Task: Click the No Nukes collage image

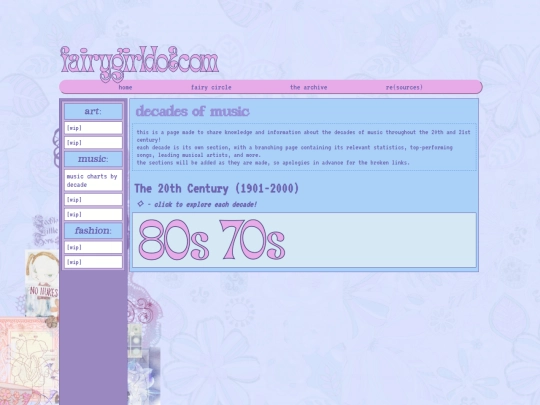Action: (42, 283)
